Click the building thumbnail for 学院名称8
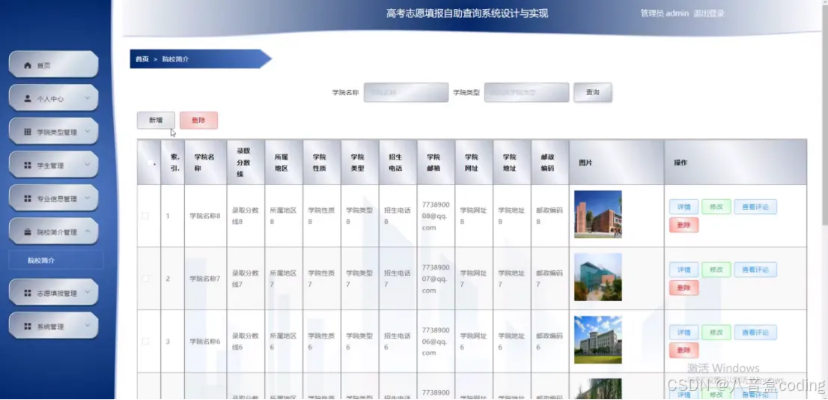Viewport: 828px width, 400px height. 598,214
